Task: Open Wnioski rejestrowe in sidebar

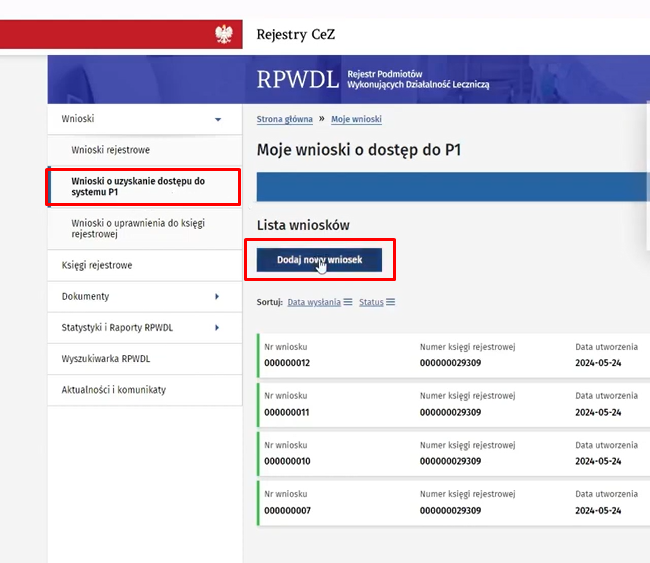Action: tap(110, 150)
